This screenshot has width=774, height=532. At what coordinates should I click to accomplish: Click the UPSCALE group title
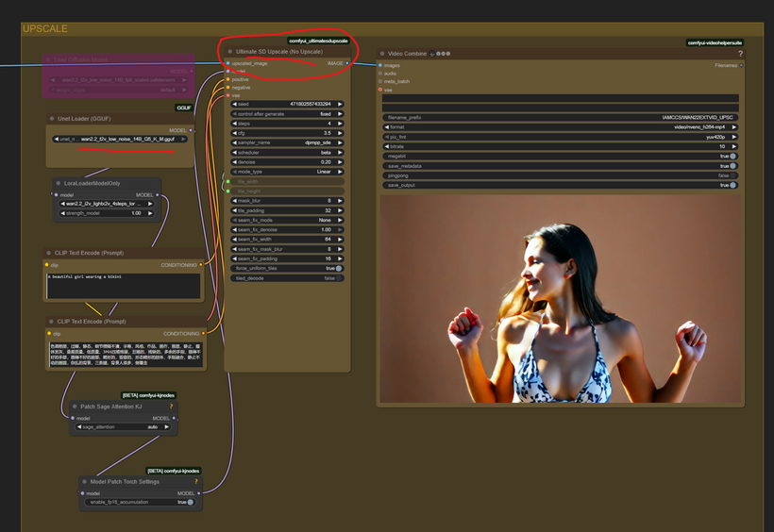[x=45, y=29]
